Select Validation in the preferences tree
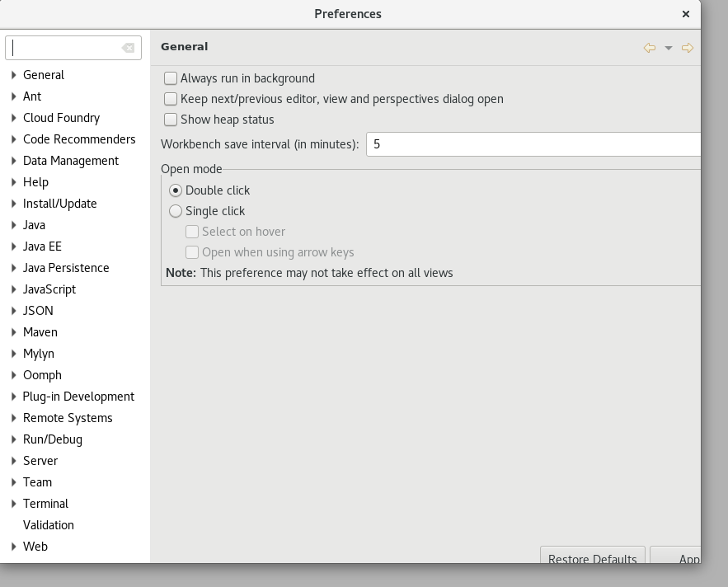The height and width of the screenshot is (587, 728). [x=49, y=525]
